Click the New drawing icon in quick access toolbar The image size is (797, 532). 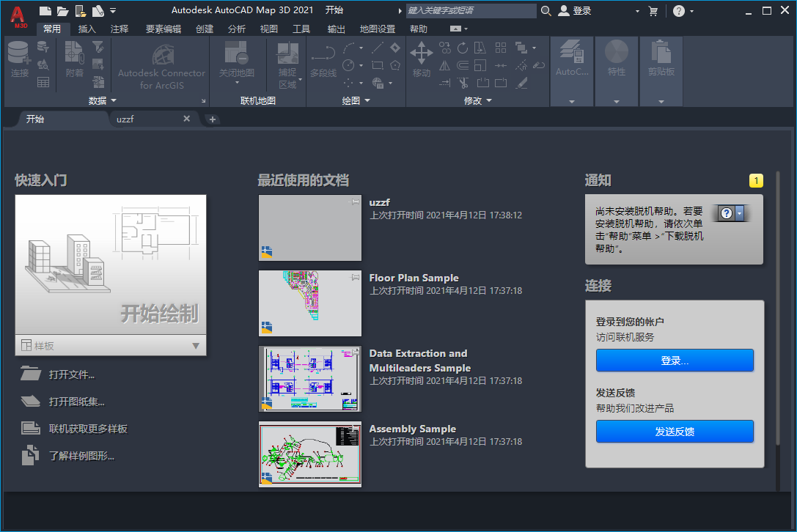click(45, 10)
